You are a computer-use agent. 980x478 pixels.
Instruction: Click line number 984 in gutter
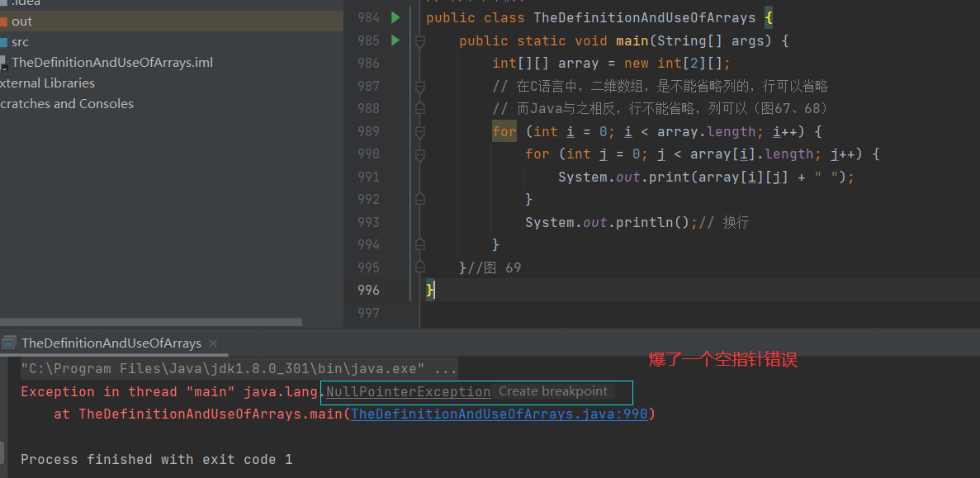368,17
